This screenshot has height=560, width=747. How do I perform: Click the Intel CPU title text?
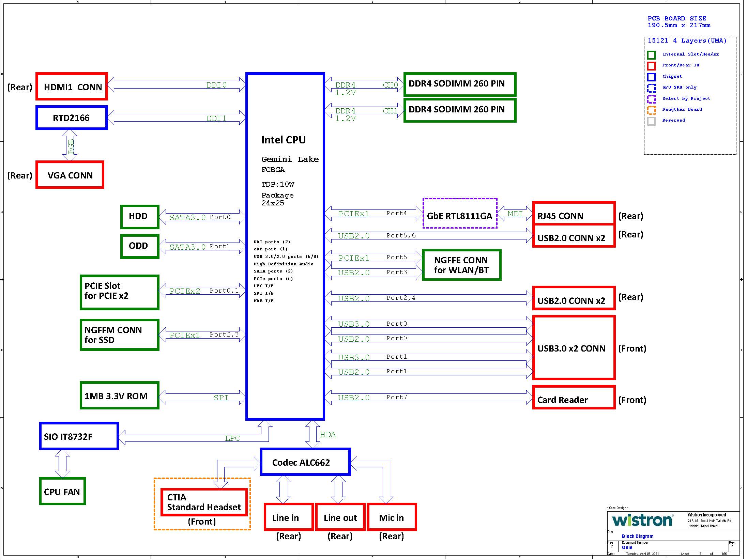[x=283, y=140]
